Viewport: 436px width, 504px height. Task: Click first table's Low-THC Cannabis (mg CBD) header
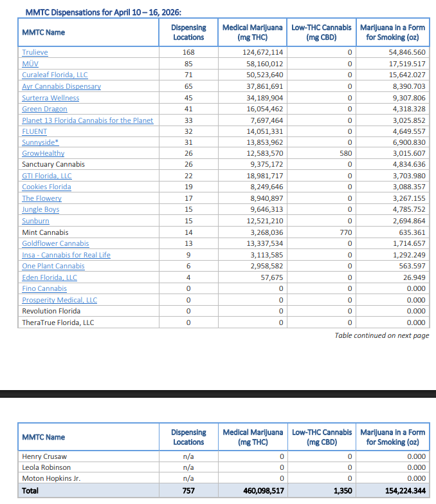point(322,32)
